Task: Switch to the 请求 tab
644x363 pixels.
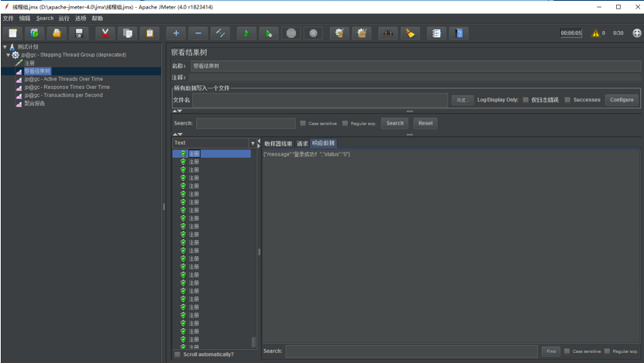Action: (x=302, y=143)
